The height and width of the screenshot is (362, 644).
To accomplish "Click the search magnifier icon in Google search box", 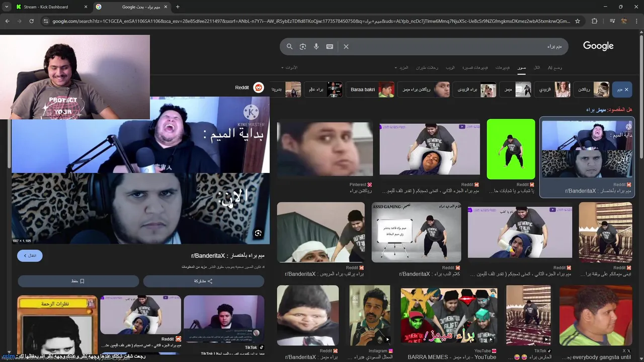I will [x=289, y=46].
